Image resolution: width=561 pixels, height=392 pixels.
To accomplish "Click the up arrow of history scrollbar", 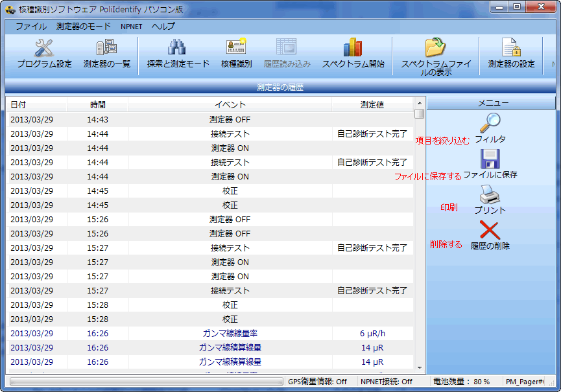I will (x=420, y=103).
